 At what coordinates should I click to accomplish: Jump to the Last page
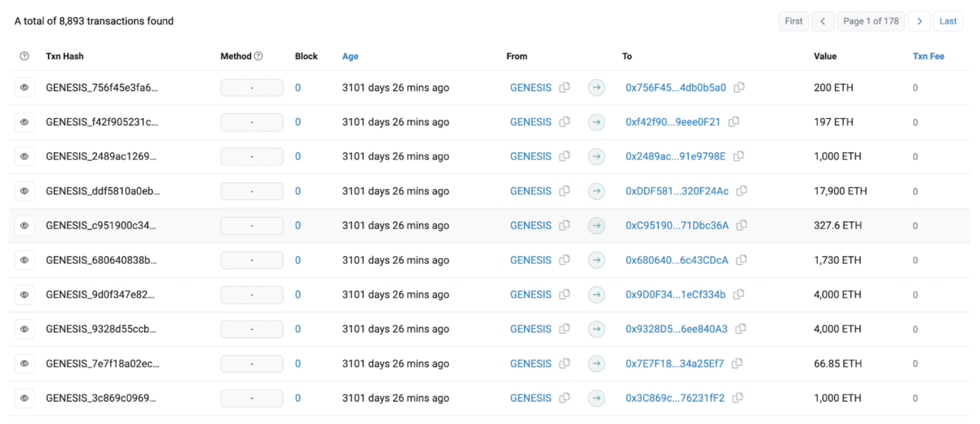(948, 21)
